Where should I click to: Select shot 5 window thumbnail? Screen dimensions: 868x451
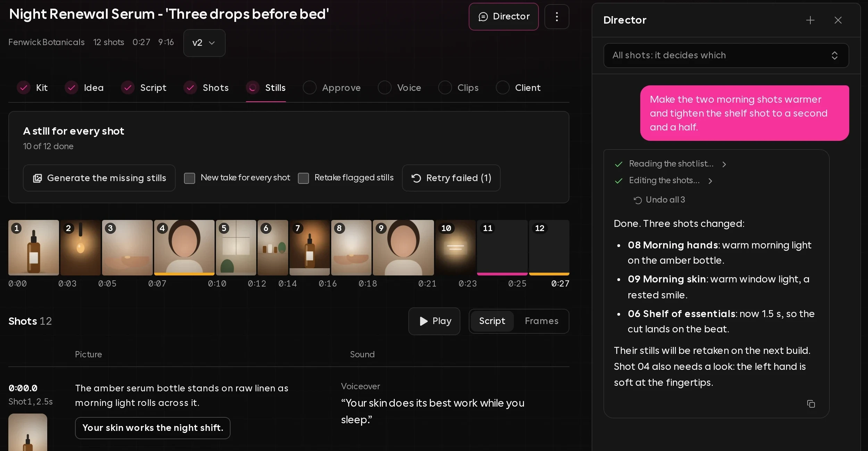coord(236,247)
